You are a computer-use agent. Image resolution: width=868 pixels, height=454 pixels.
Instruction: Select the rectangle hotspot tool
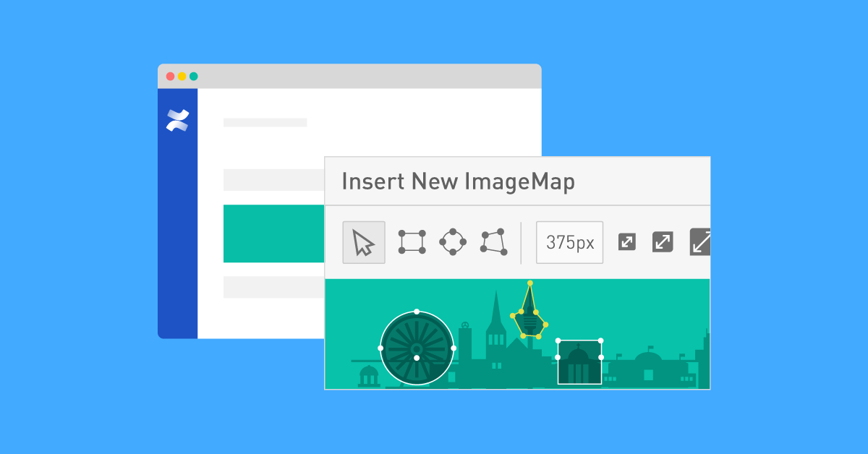pyautogui.click(x=412, y=242)
